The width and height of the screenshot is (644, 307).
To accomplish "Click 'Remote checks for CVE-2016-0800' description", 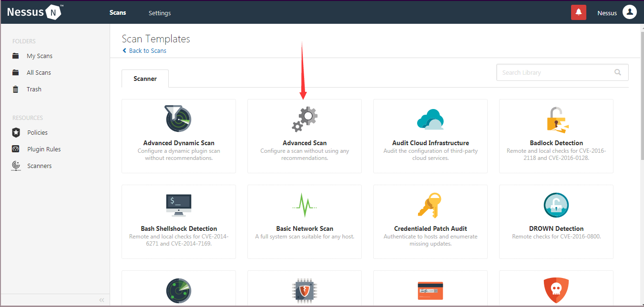I will [556, 237].
